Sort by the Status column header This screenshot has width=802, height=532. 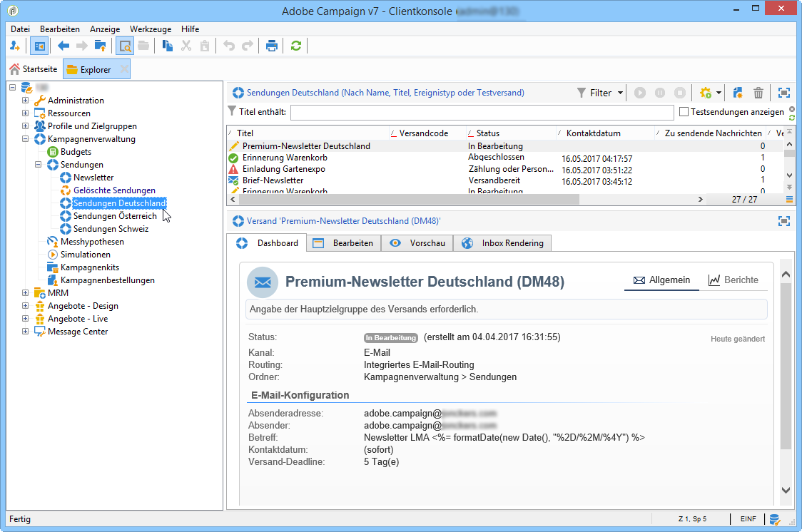[511, 133]
